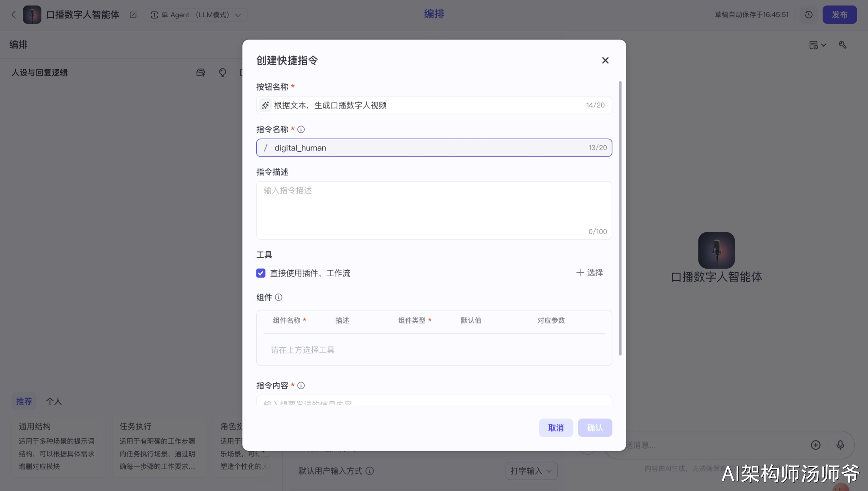Click the info icon beside 指令内容
868x491 pixels.
pyautogui.click(x=301, y=386)
